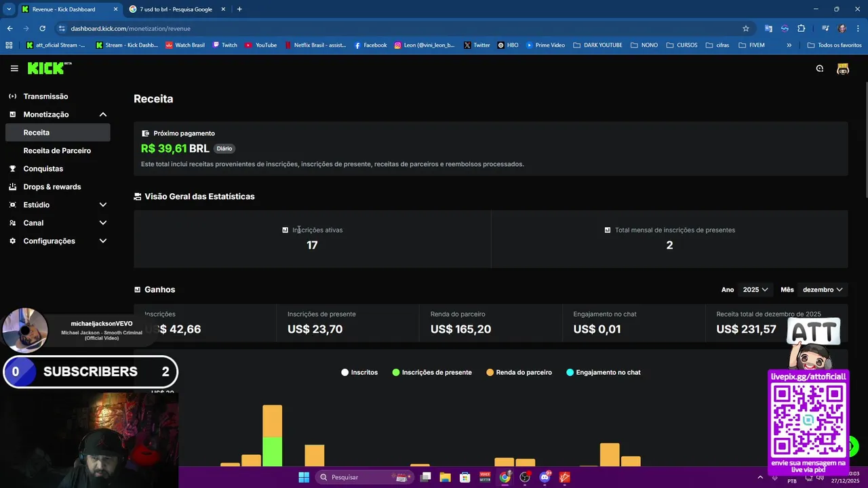Viewport: 868px width, 488px height.
Task: Bookmark this page with the star icon
Action: pyautogui.click(x=746, y=28)
